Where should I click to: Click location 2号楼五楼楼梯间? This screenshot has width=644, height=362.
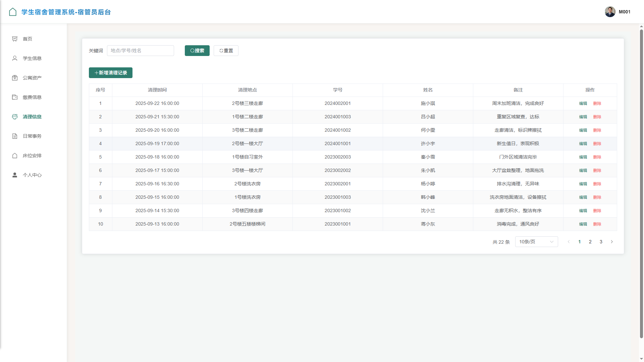248,224
